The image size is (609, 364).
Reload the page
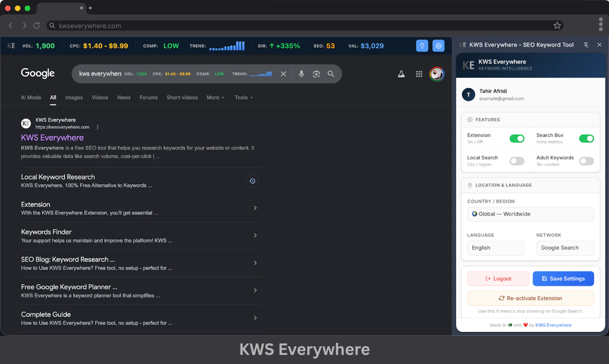(x=37, y=25)
